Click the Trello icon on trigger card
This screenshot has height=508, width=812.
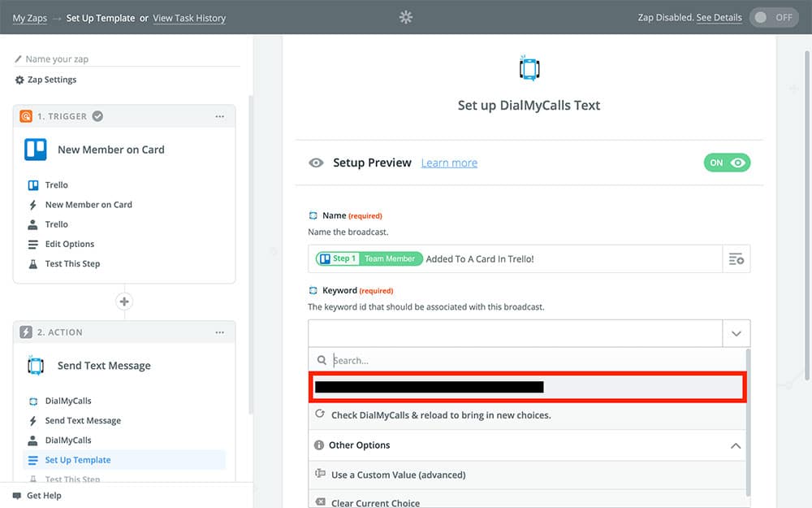(x=36, y=150)
